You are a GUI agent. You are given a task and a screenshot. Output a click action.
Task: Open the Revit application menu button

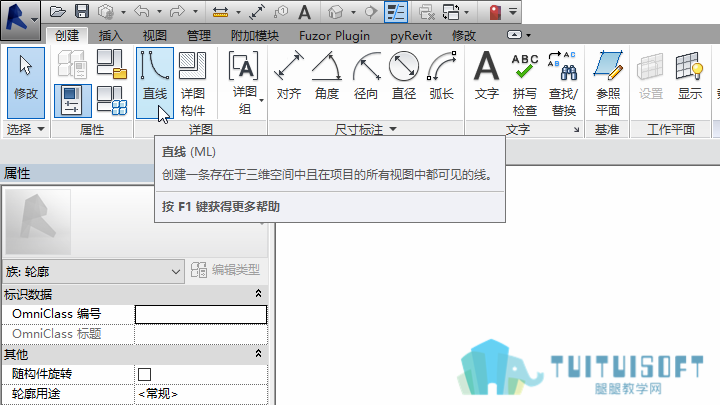[20, 19]
